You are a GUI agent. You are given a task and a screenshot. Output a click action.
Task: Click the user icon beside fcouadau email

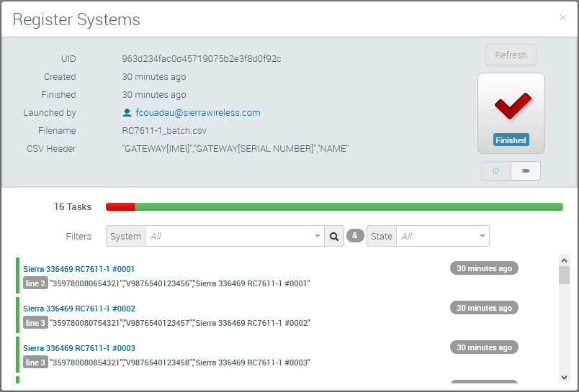[127, 113]
